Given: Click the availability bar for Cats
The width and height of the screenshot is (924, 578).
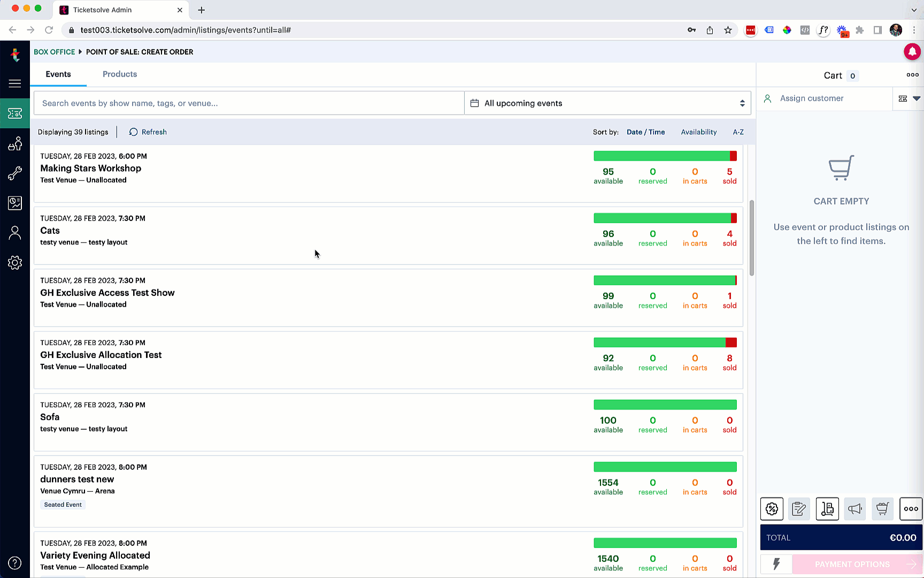Looking at the screenshot, I should [665, 218].
